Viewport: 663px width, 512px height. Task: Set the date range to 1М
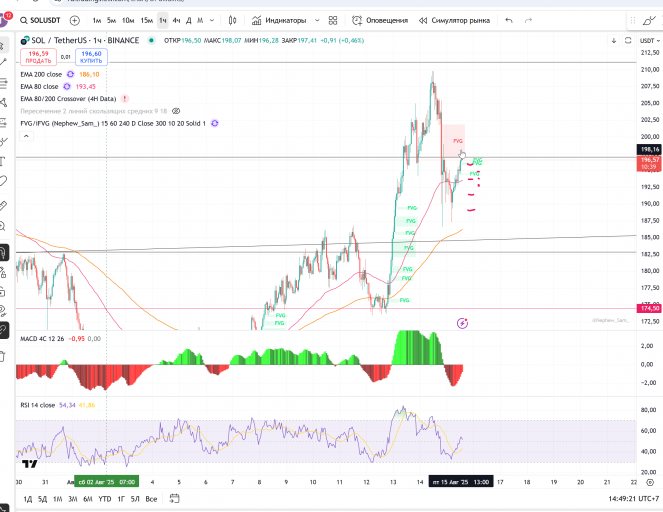pos(58,499)
